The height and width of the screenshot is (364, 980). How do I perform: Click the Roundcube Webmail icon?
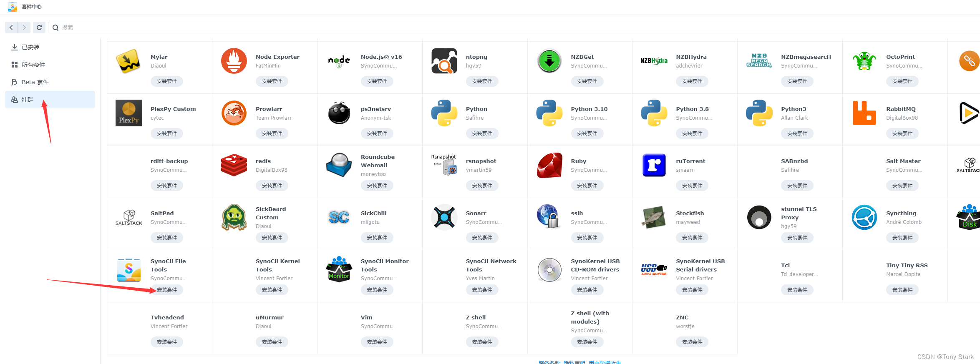pyautogui.click(x=339, y=165)
